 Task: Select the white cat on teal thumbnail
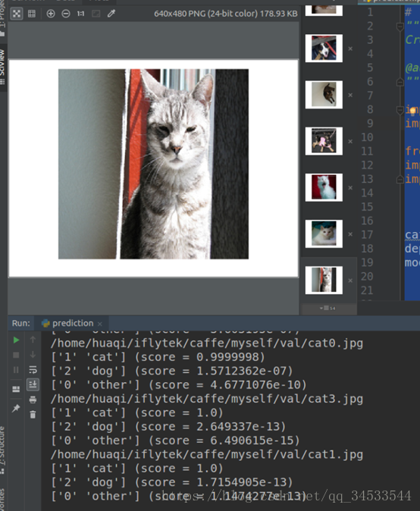[324, 234]
